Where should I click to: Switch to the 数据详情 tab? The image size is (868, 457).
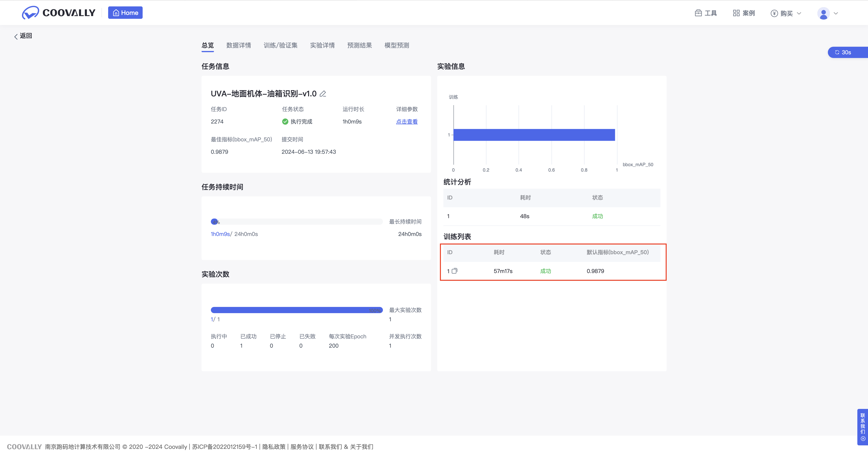coord(239,45)
